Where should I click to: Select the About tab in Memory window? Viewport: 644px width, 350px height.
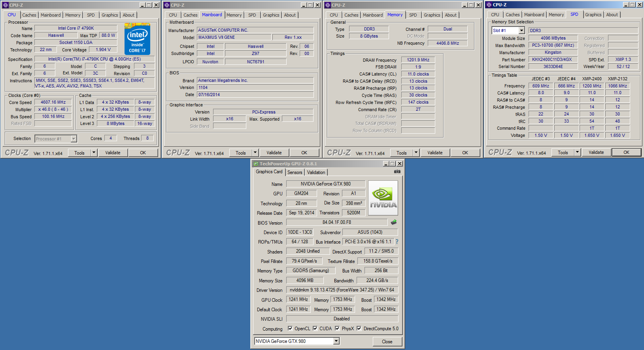tap(451, 15)
